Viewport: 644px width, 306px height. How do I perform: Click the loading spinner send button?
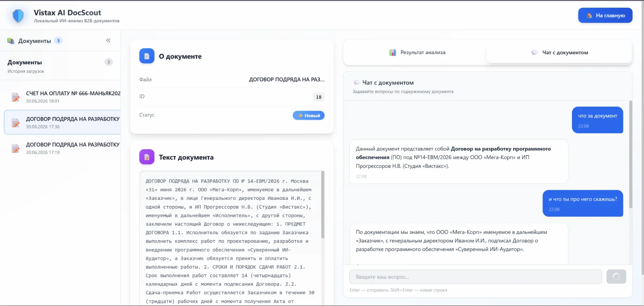click(616, 277)
